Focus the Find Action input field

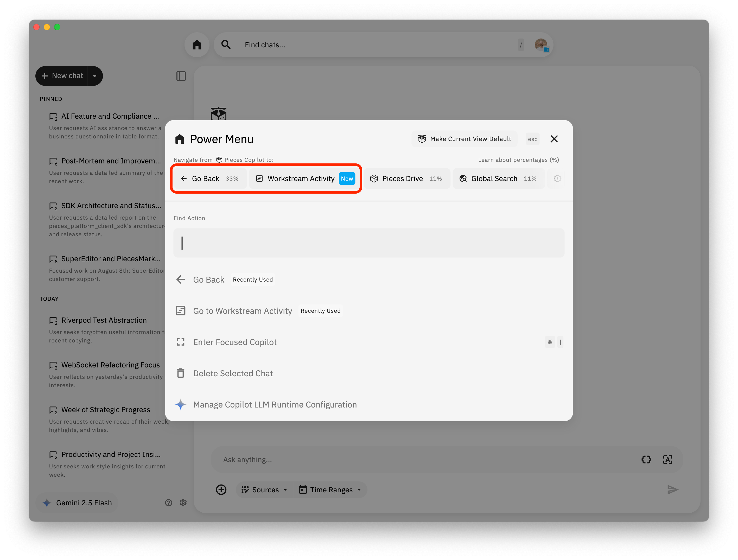[369, 243]
